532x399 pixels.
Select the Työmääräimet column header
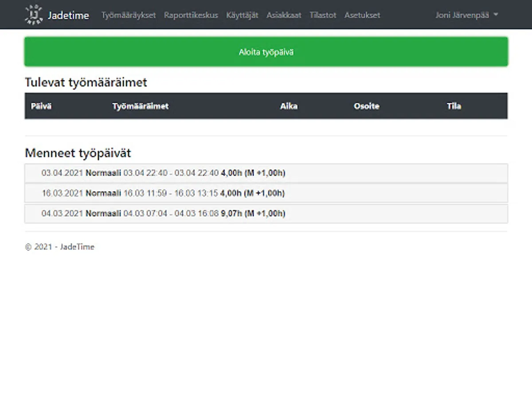coord(140,106)
